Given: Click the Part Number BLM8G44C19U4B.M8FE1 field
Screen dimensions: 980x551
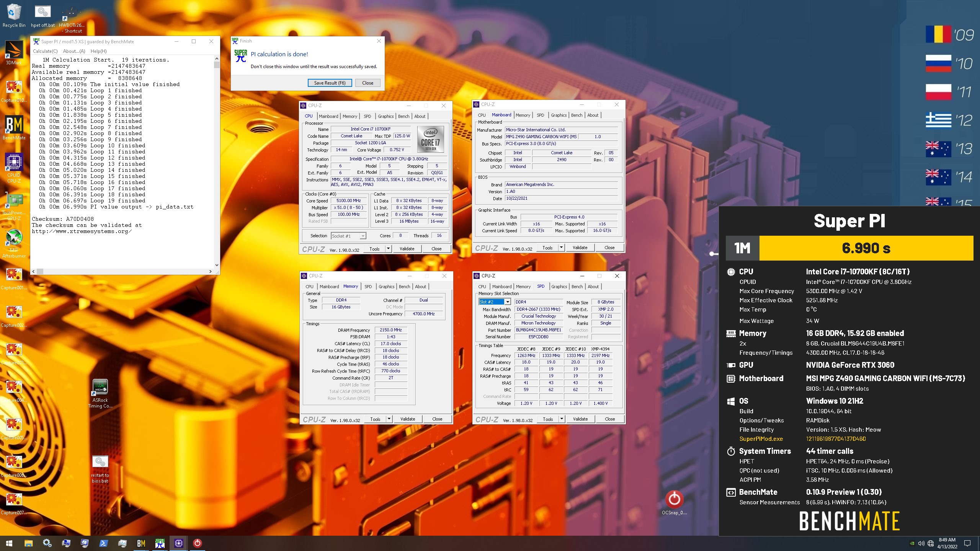Looking at the screenshot, I should 538,330.
